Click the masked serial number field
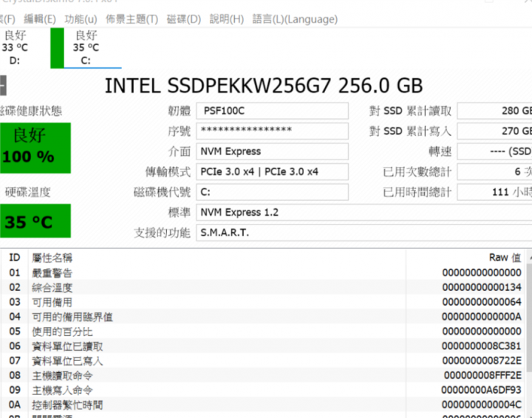Image resolution: width=532 pixels, height=418 pixels. point(273,131)
